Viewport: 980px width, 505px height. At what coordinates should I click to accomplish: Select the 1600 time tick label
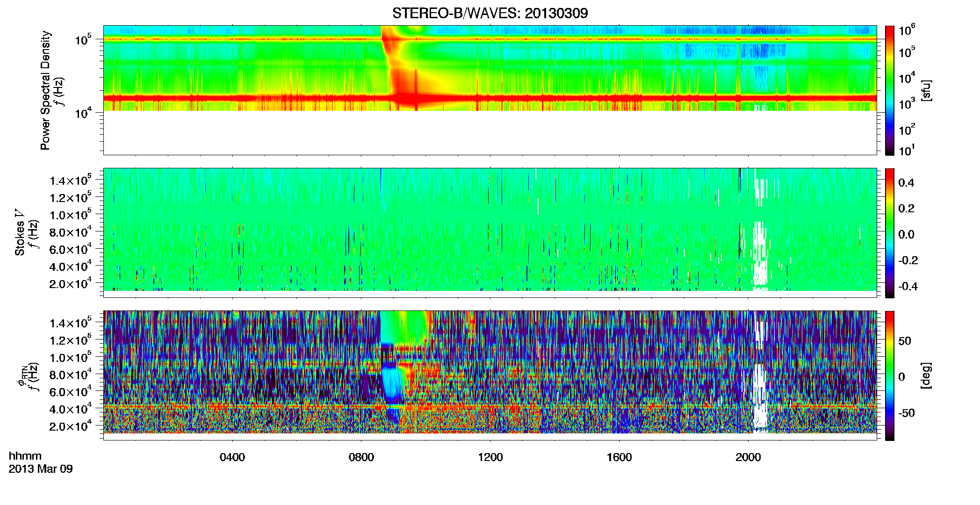click(x=619, y=457)
